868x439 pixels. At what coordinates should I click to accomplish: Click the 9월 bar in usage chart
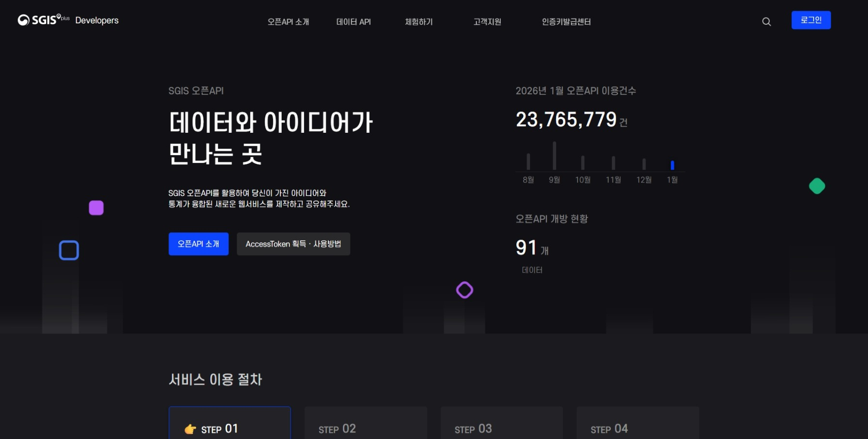click(554, 156)
